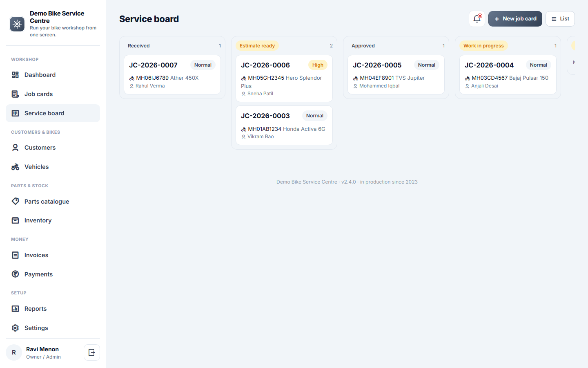
Task: Click customer name Anjali Desai
Action: [485, 86]
